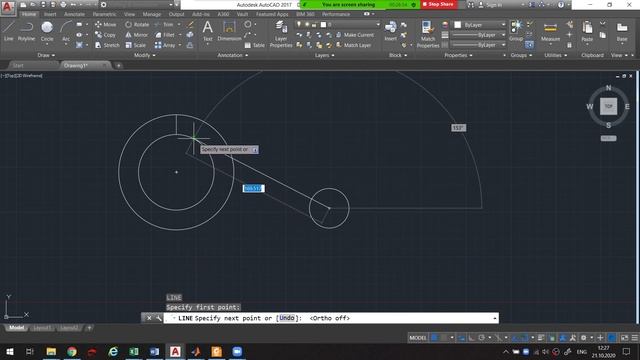
Task: Click Stop Share button
Action: tap(438, 4)
